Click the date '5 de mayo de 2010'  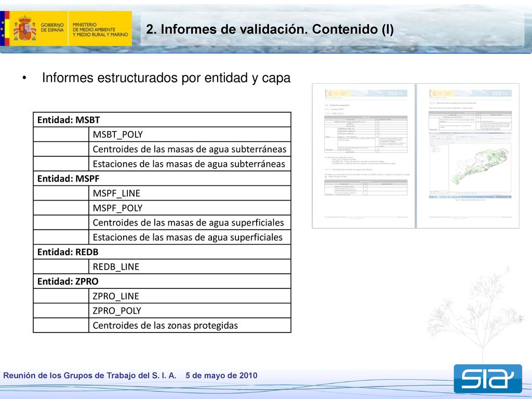point(221,376)
